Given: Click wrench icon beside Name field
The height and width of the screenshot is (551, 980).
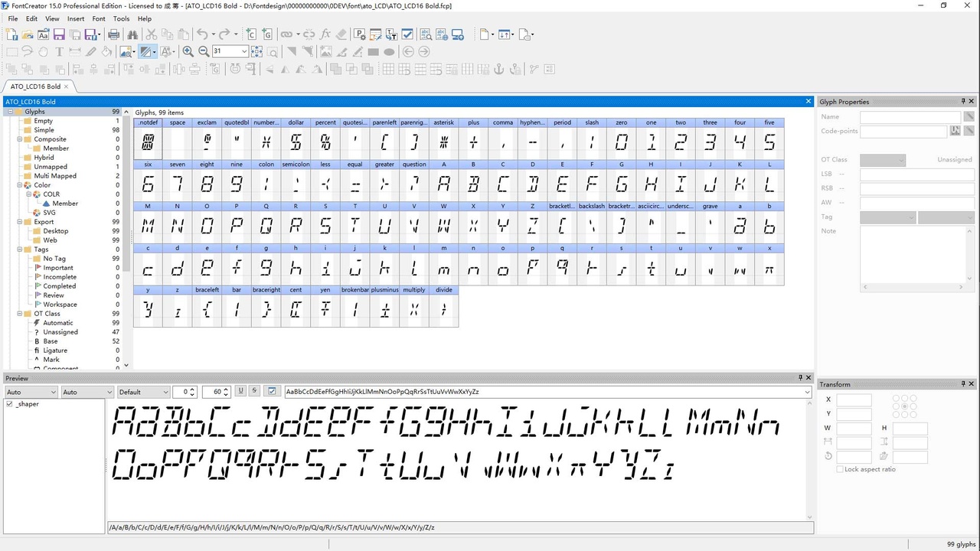Looking at the screenshot, I should coord(969,116).
